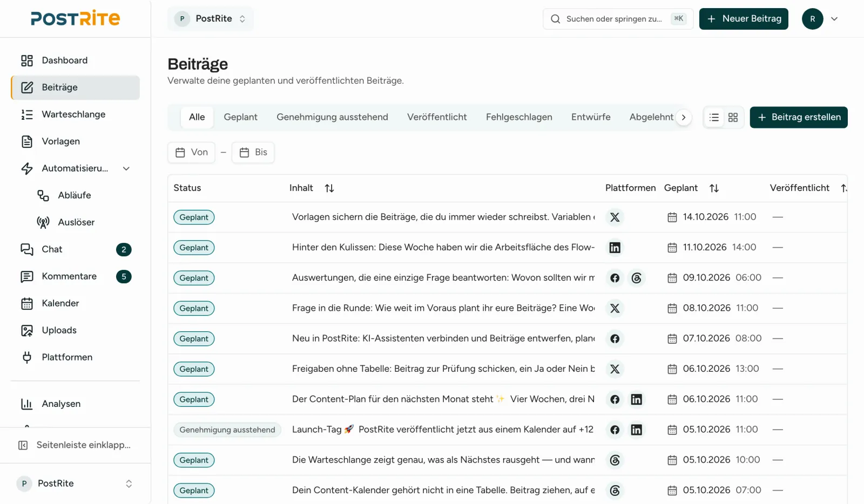Open the Auslöser page
This screenshot has height=504, width=864.
(83, 222)
